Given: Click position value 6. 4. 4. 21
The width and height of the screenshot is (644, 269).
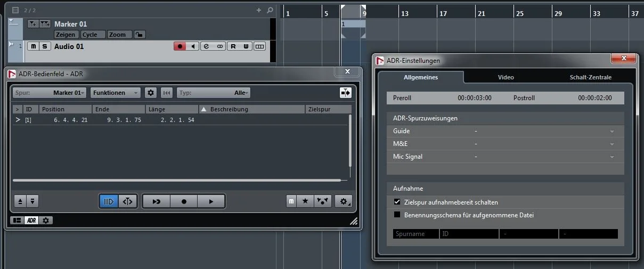Looking at the screenshot, I should (70, 120).
